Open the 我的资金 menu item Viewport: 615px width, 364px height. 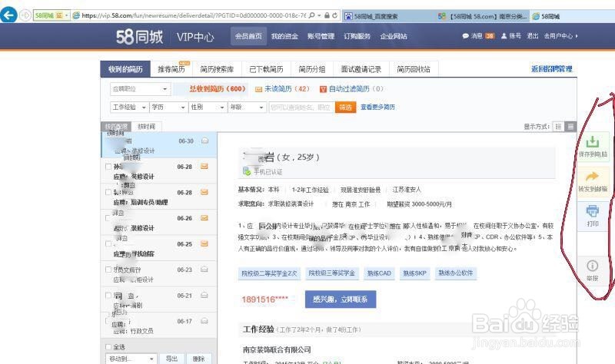[x=284, y=36]
